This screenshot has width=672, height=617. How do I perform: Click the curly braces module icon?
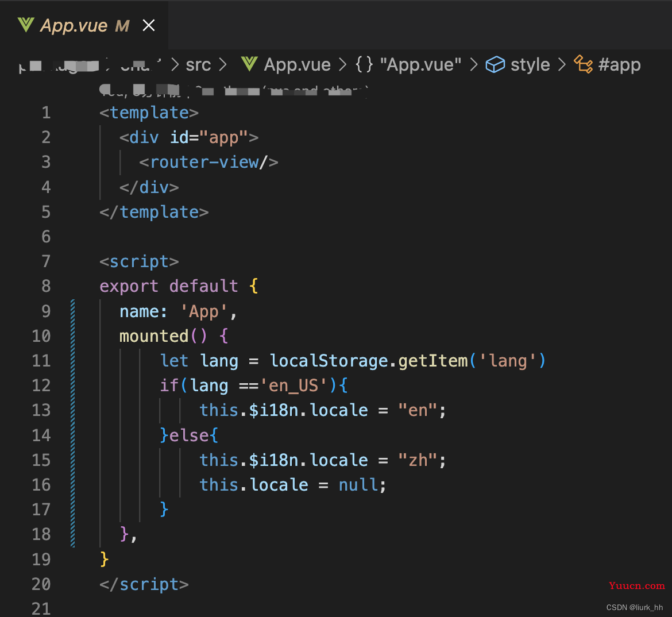pyautogui.click(x=364, y=65)
